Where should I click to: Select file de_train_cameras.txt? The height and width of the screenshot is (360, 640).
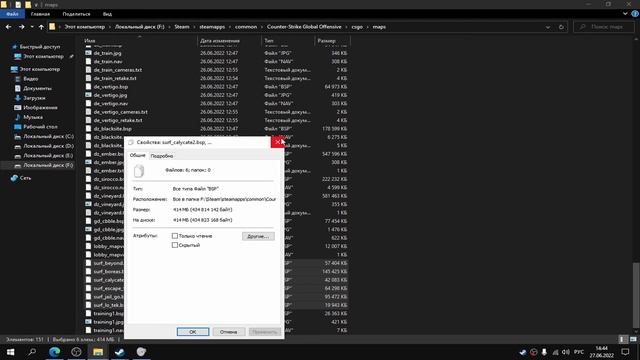click(118, 70)
